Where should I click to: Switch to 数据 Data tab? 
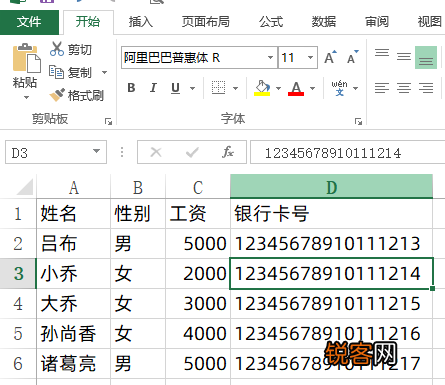click(x=324, y=22)
